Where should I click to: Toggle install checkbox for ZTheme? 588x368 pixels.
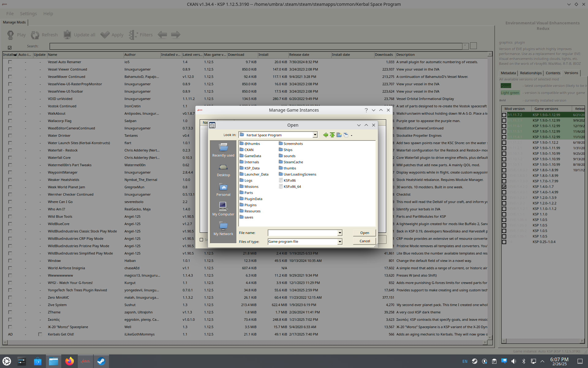click(10, 312)
